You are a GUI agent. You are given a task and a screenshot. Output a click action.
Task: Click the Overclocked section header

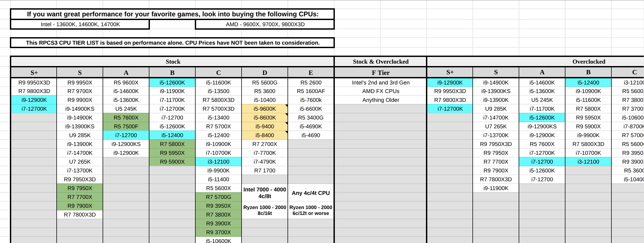point(589,62)
